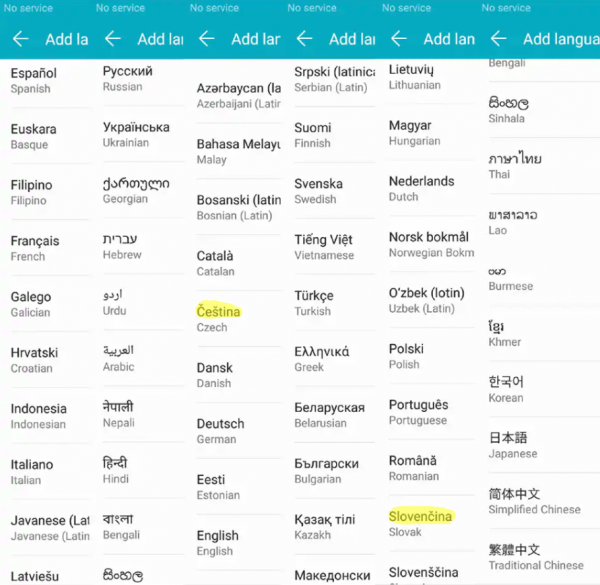Choose the highlighted Čeština (Czech) entry
Screen dimensions: 600x585
click(219, 319)
